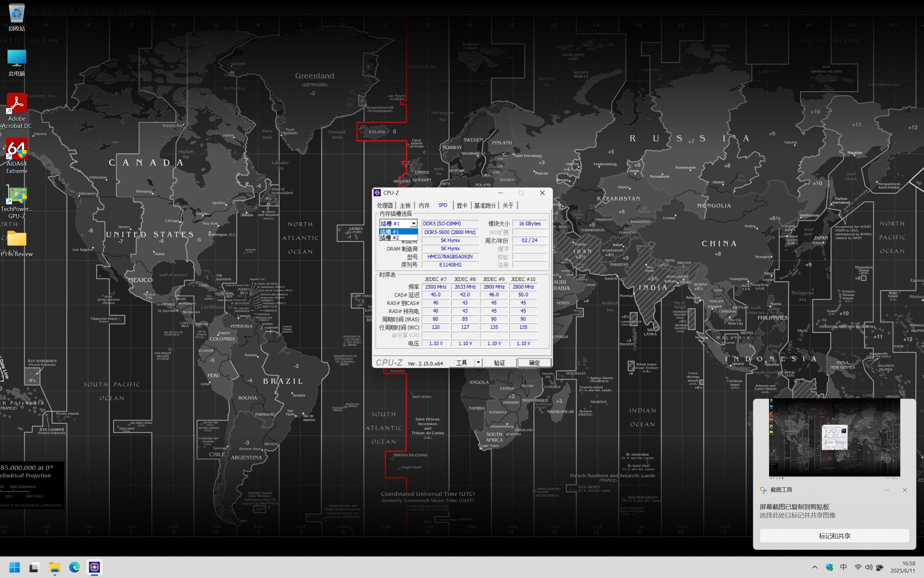This screenshot has width=924, height=578.
Task: Click the empty SPD扩展 field
Action: (x=530, y=232)
